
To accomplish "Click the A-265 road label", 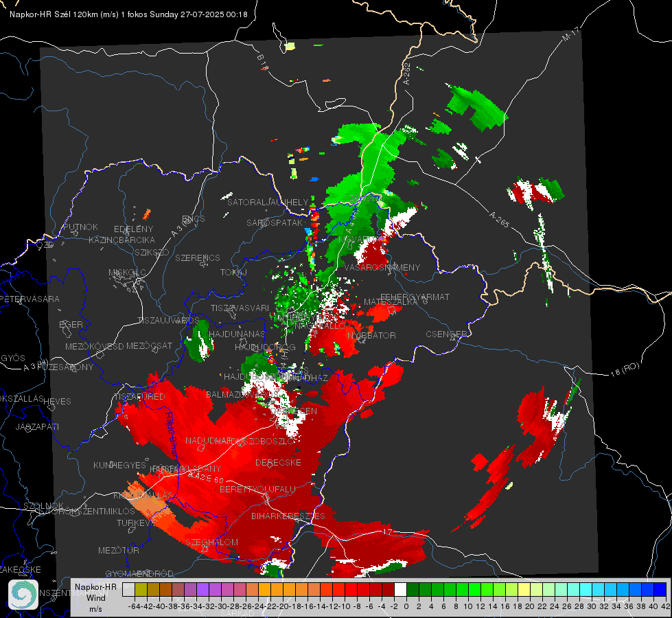I will point(499,220).
